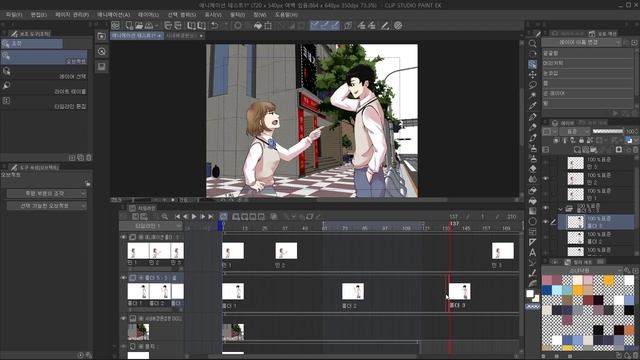Click the Fill bucket command bar icon
The image size is (640, 360).
pos(258,25)
